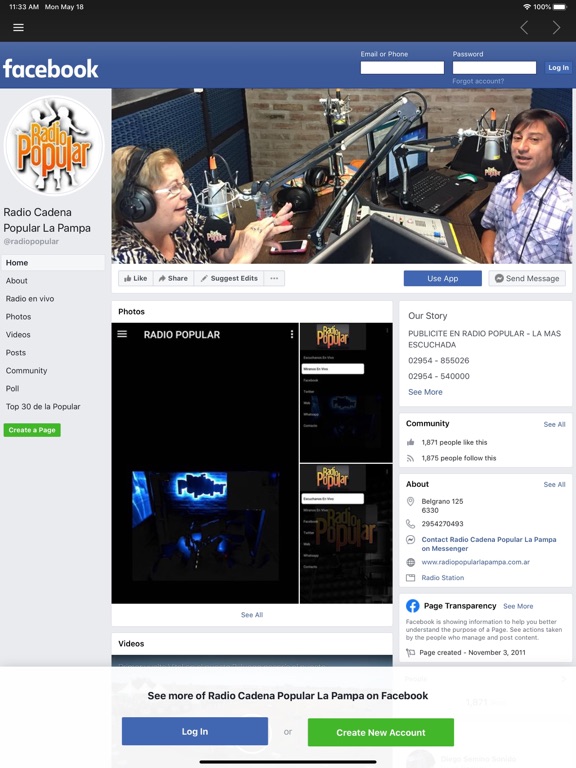Like the Radio Cadena Popular page

click(136, 278)
